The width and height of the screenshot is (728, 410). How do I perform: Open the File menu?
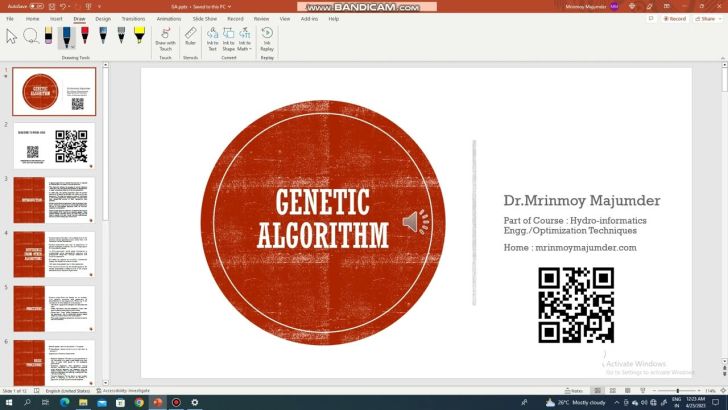10,19
